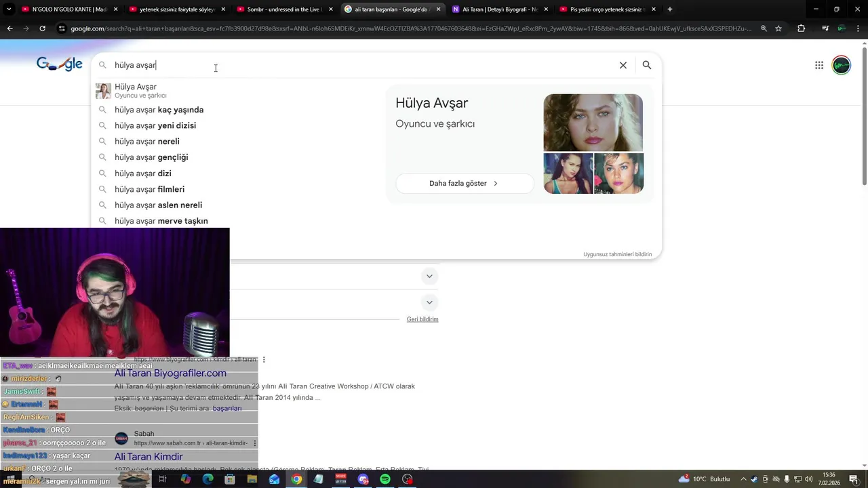This screenshot has width=868, height=488.
Task: Click the Google logo
Action: 60,64
